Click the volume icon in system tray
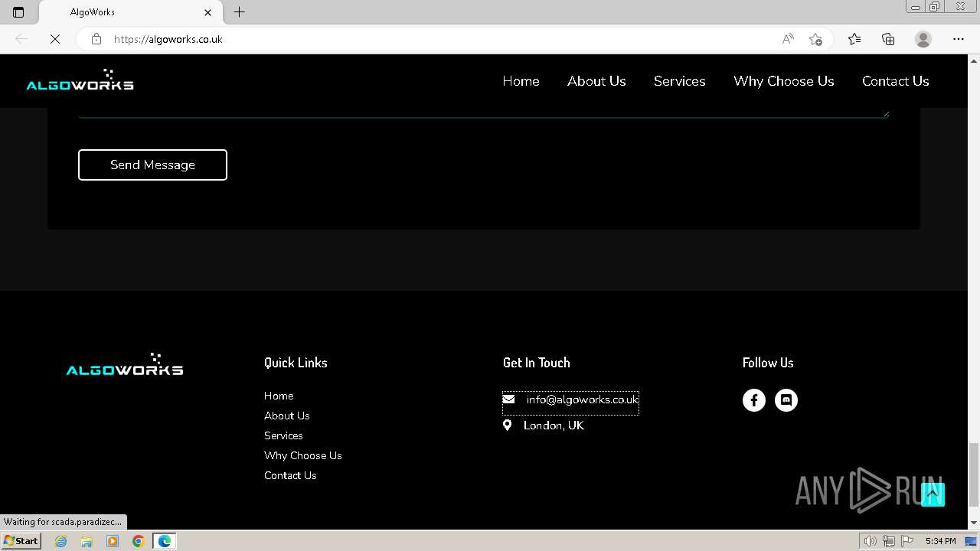 pyautogui.click(x=871, y=541)
